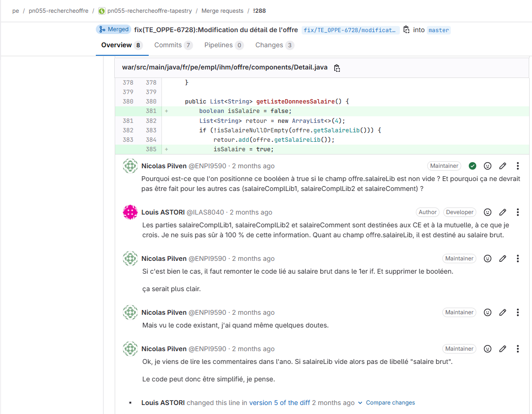Image resolution: width=532 pixels, height=414 pixels.
Task: Open Merge requests from the breadcrumb
Action: pos(222,10)
